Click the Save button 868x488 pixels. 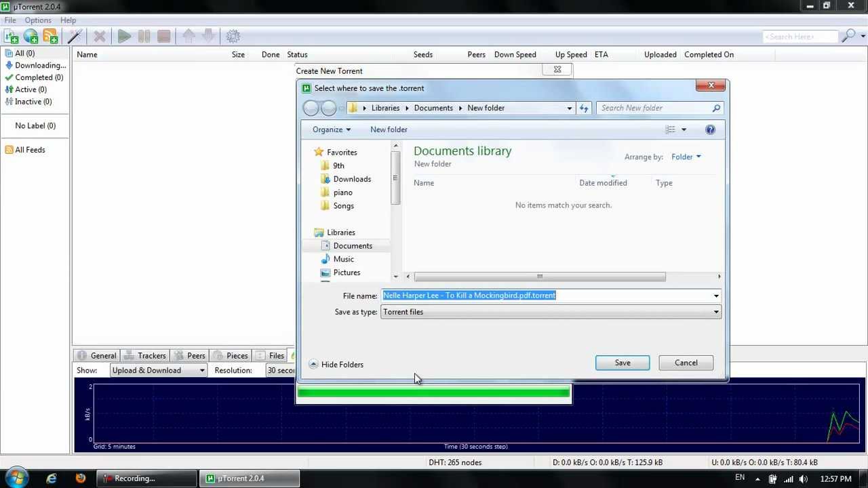tap(623, 363)
